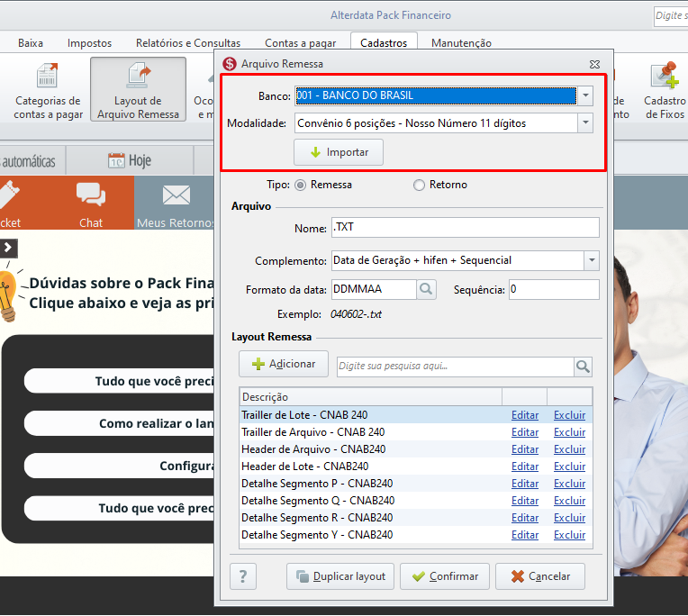The image size is (688, 616).
Task: Switch to the Baixa tab
Action: pos(31,43)
